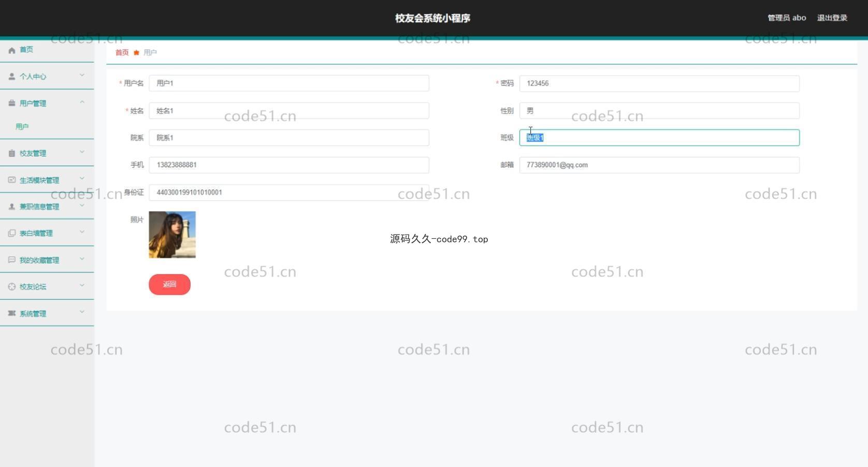The width and height of the screenshot is (868, 467).
Task: Click the briefcase icon beside 用户管理
Action: pos(12,104)
